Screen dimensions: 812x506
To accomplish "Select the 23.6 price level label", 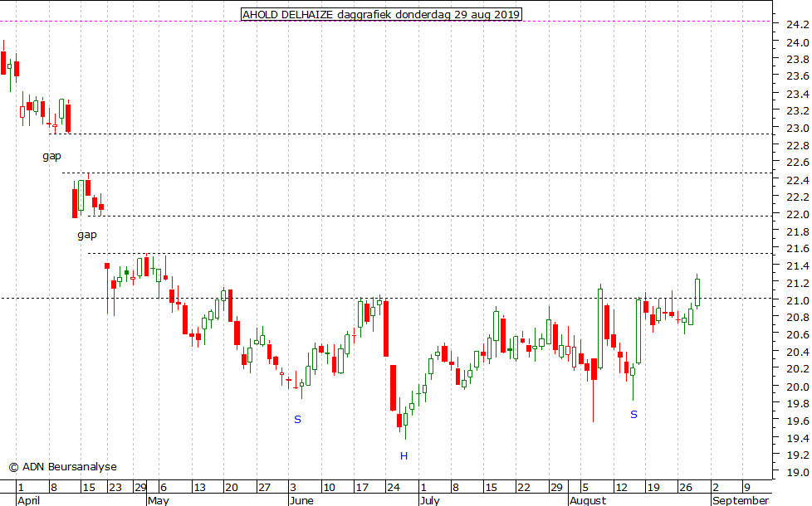I will pos(798,76).
